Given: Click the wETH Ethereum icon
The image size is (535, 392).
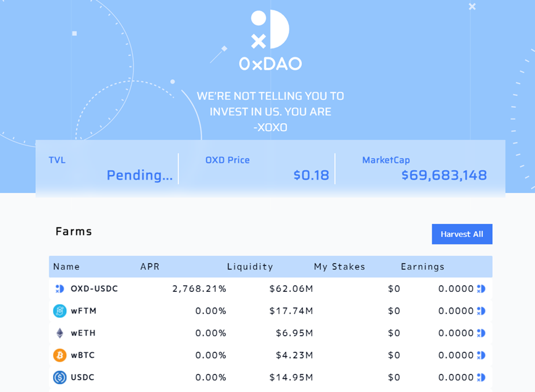Looking at the screenshot, I should click(60, 333).
